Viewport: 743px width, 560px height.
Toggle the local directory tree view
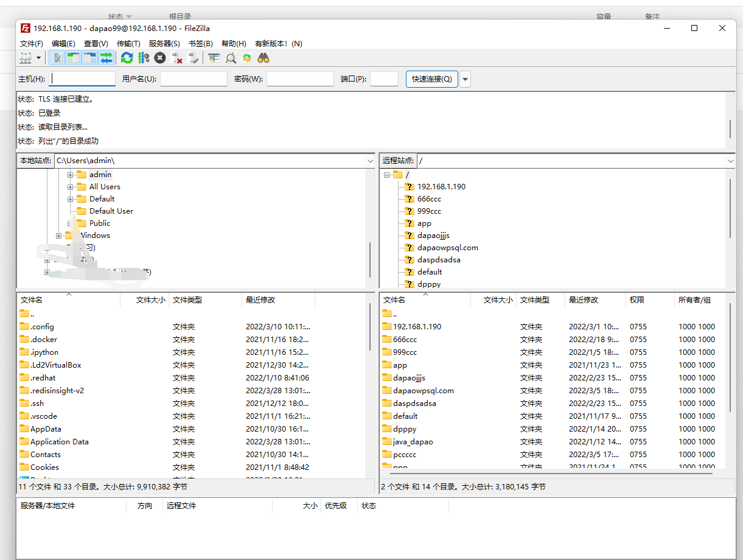tap(73, 58)
